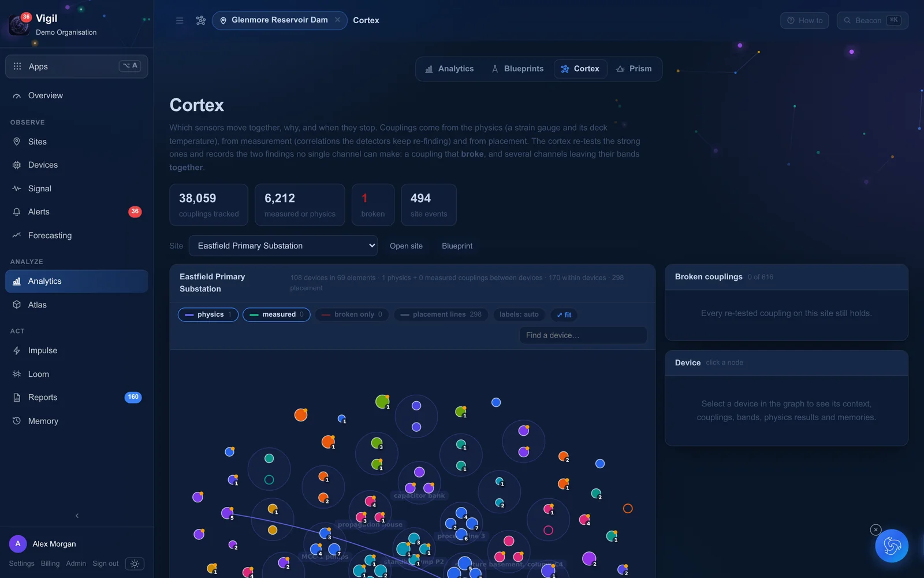
Task: Toggle the broken only filter
Action: coord(352,314)
